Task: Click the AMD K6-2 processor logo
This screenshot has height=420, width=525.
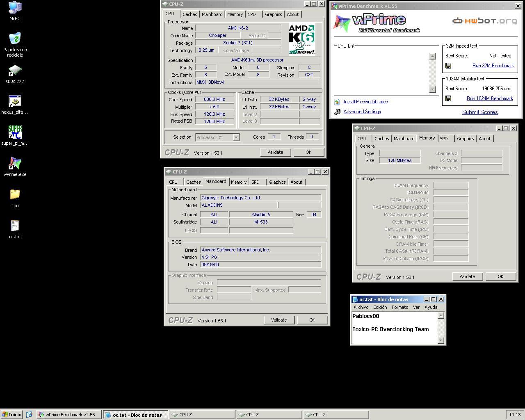Action: click(x=302, y=39)
